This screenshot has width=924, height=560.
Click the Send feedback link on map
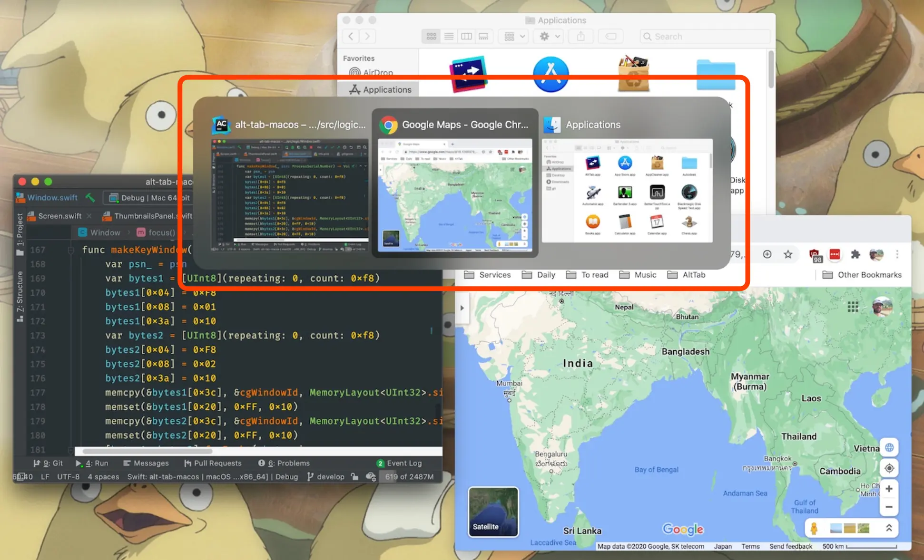[x=790, y=546]
